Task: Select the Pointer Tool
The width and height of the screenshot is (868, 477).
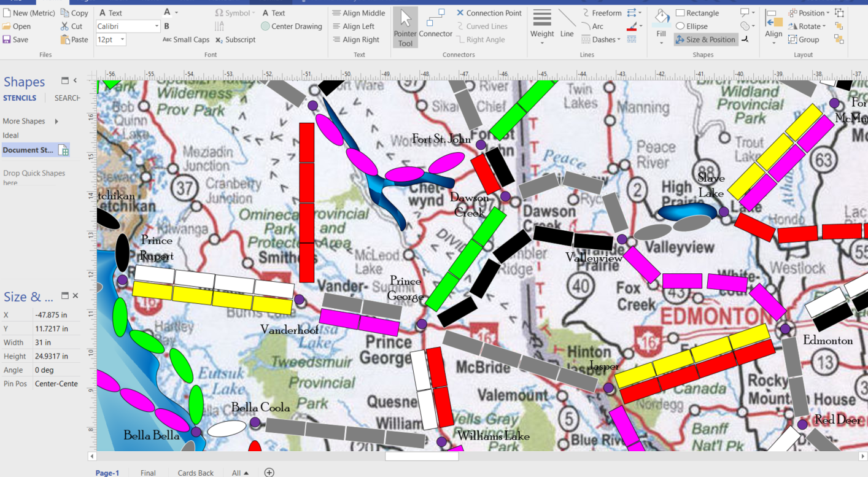Action: 405,26
